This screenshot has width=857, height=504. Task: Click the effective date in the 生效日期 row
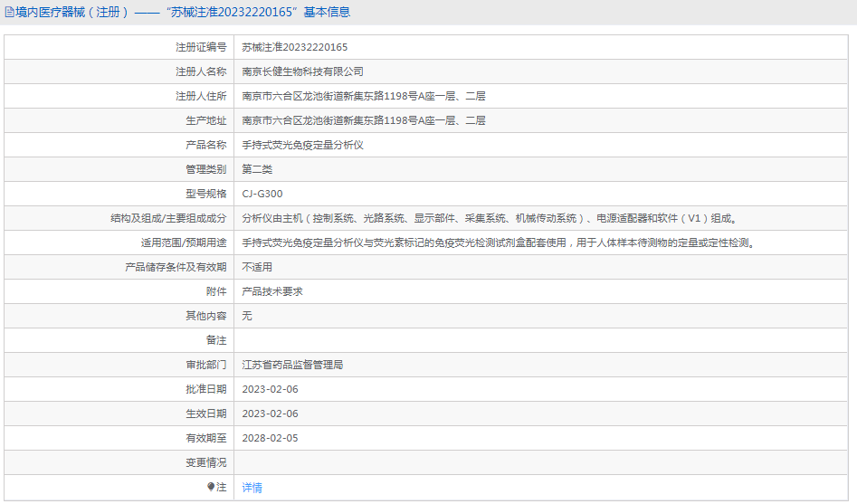tap(270, 414)
